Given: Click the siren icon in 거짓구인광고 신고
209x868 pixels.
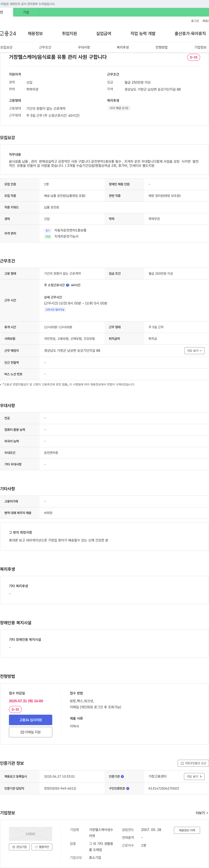Looking at the screenshot, I should point(182,763).
